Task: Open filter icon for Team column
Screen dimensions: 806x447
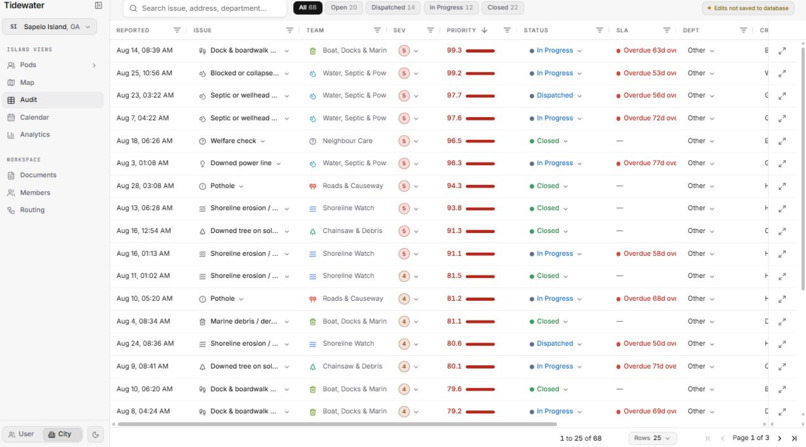Action: tap(377, 30)
